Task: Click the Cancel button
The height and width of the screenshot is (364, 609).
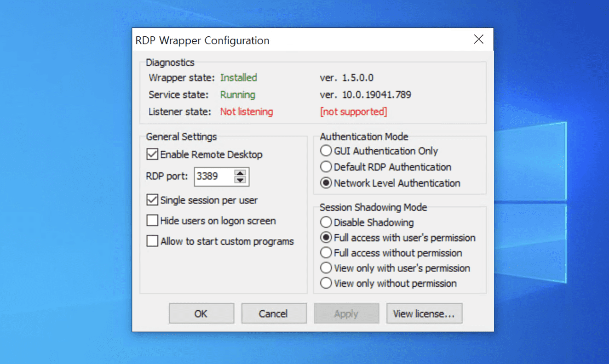Action: [x=274, y=313]
